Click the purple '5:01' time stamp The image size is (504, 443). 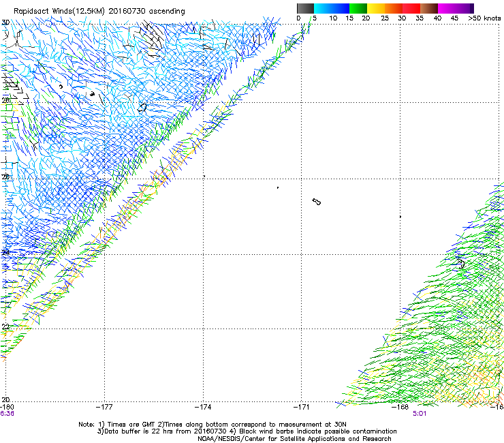tap(420, 414)
